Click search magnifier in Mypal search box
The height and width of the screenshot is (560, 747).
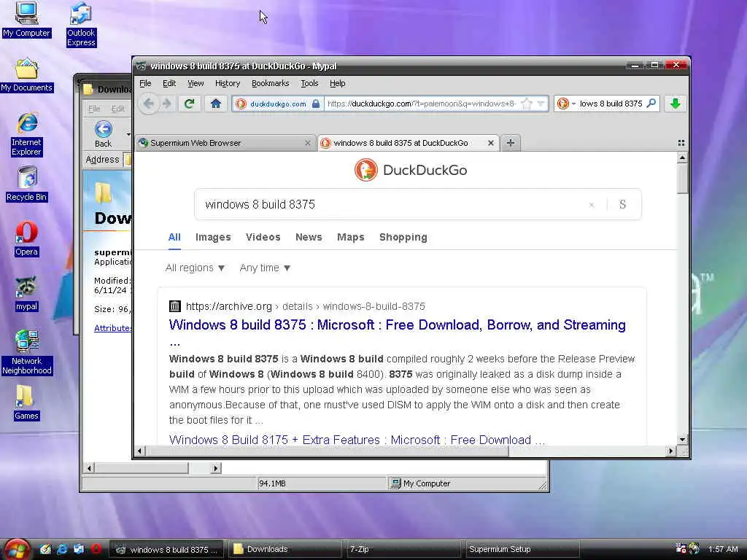click(x=651, y=104)
